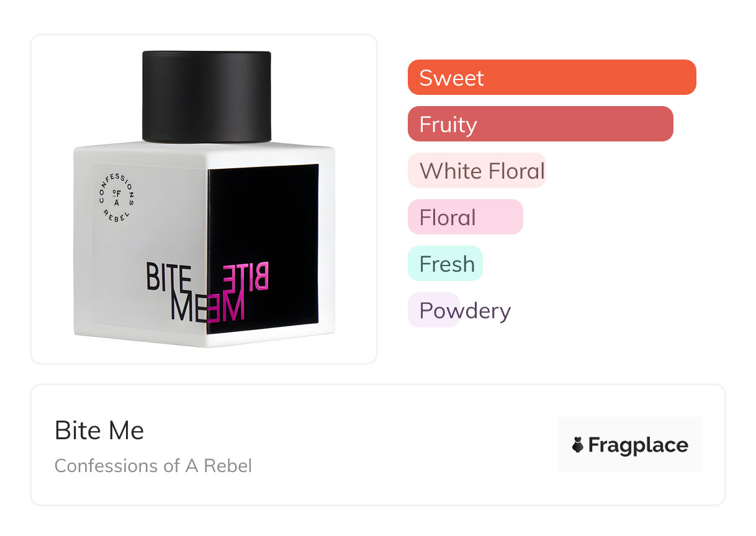Click the Fragplace bottle logo icon
Screen dimensions: 756x536
(578, 445)
